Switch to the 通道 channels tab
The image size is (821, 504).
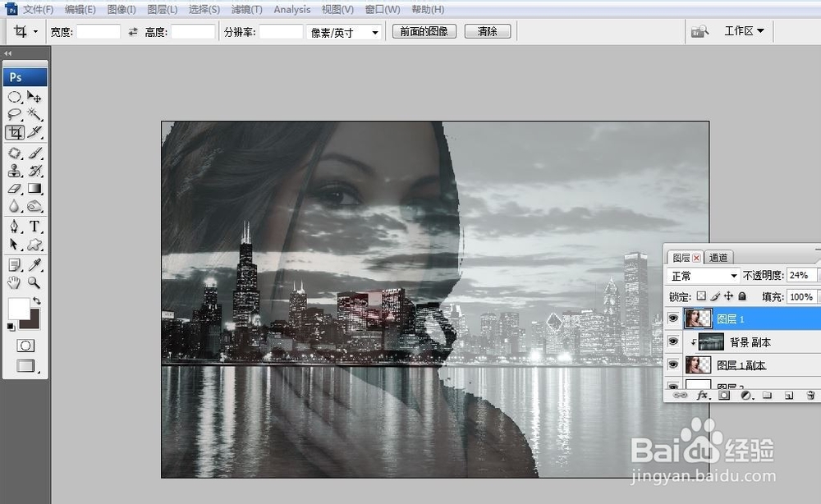tap(718, 258)
